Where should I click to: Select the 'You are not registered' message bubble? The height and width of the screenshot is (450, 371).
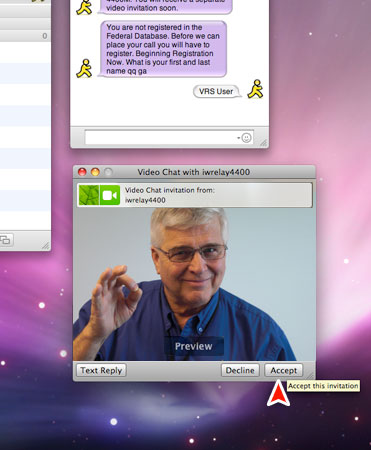tap(163, 49)
